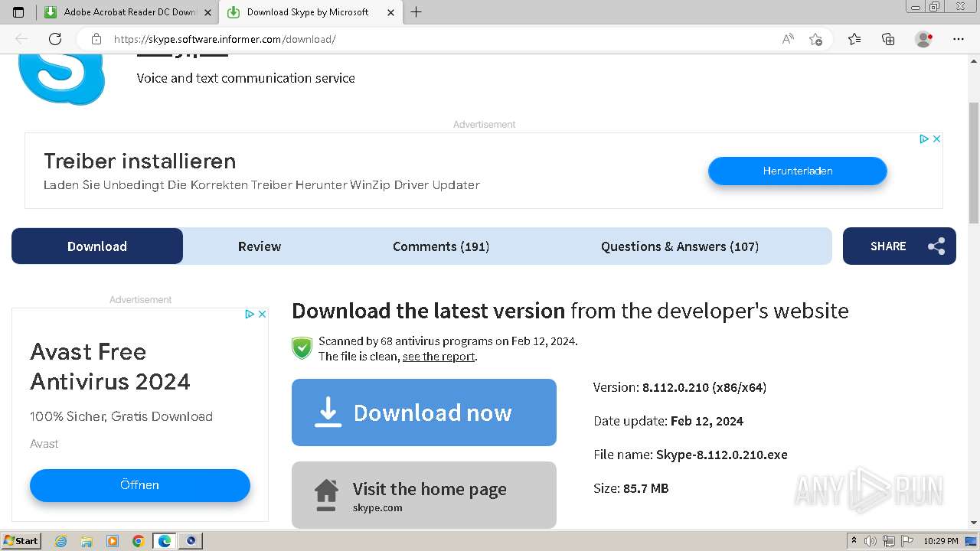Add this page to favorites
The width and height of the screenshot is (980, 551).
click(x=815, y=39)
